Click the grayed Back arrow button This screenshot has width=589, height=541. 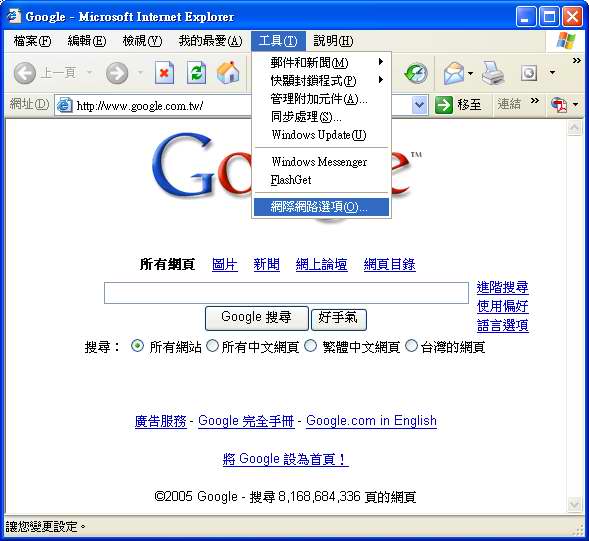coord(25,73)
